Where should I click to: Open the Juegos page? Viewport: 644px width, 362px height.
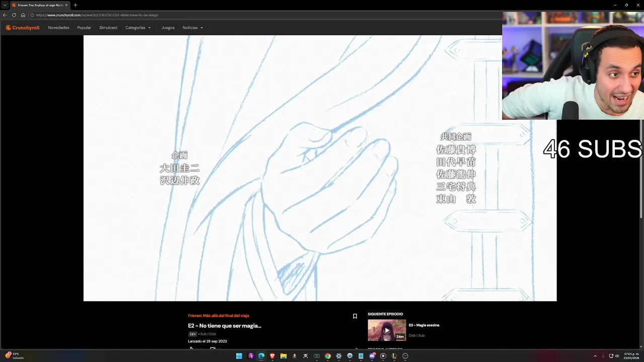tap(168, 28)
